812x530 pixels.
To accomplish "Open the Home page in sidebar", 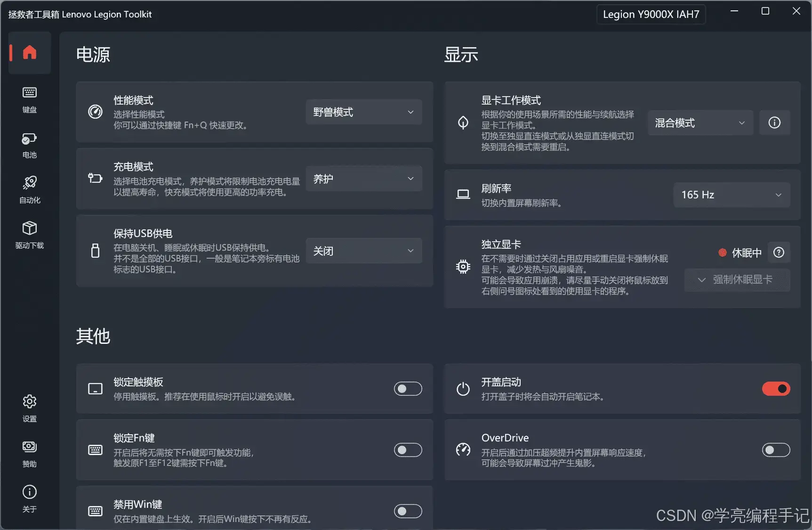I will click(x=30, y=52).
